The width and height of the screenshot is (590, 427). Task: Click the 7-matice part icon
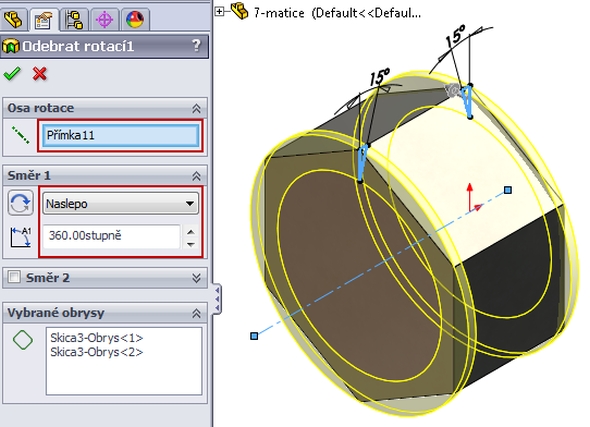[239, 11]
